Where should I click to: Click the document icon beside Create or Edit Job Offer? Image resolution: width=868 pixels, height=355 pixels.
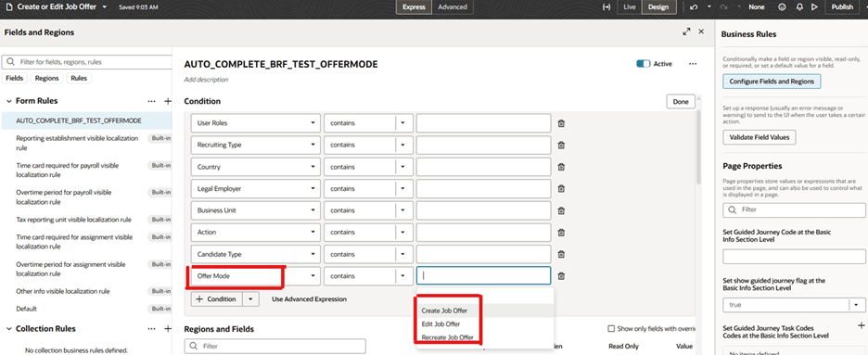coord(9,7)
